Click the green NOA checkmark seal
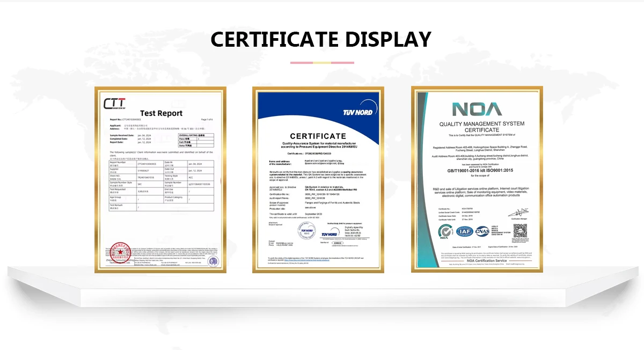The width and height of the screenshot is (644, 350). coord(446,231)
